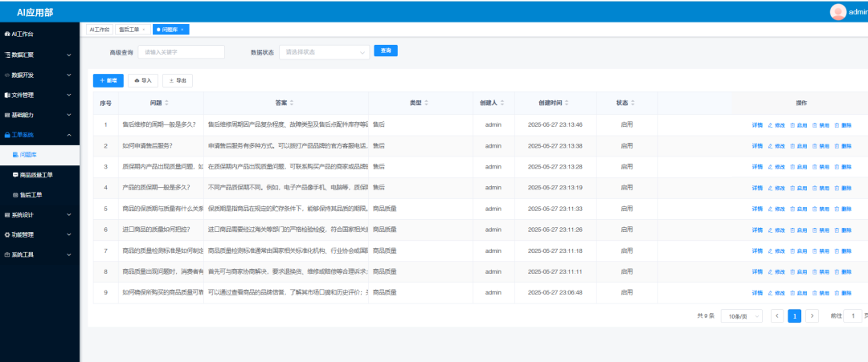Open 详情 for row 5
The width and height of the screenshot is (868, 362).
click(757, 209)
